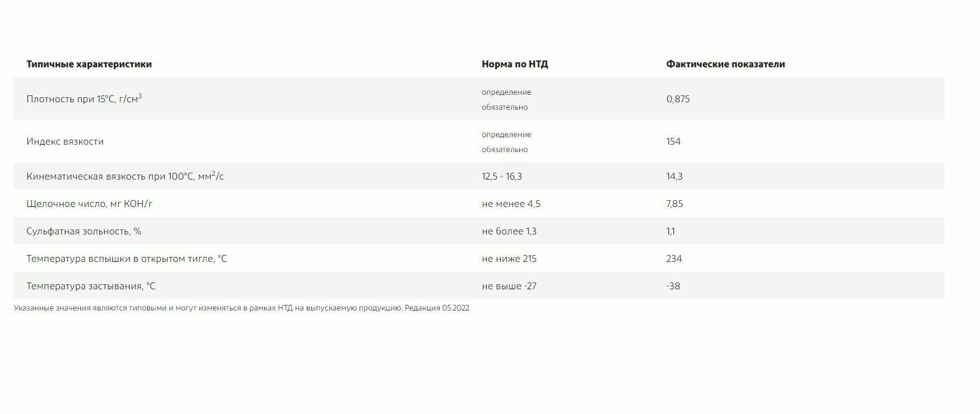Click the pour point value -38
The height and width of the screenshot is (414, 980).
coord(673,286)
